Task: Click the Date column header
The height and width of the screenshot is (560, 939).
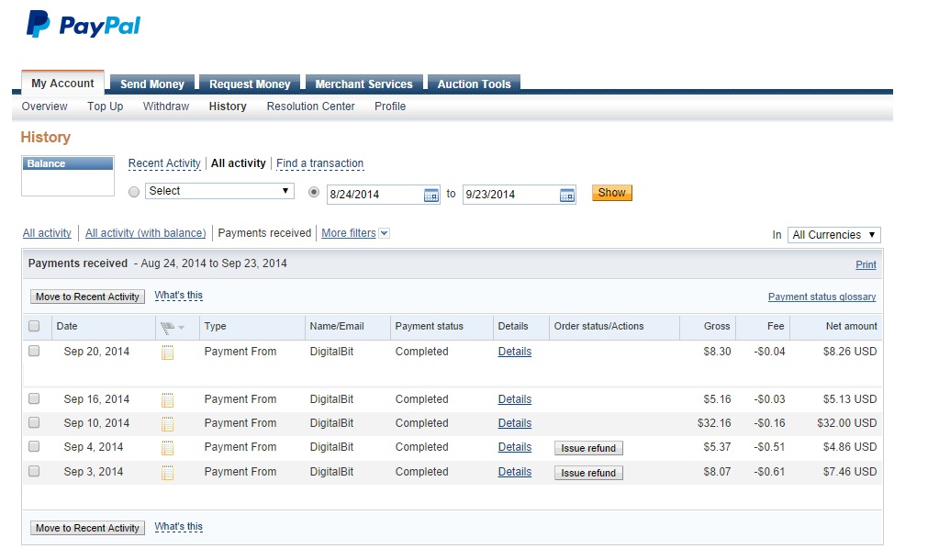Action: tap(67, 326)
